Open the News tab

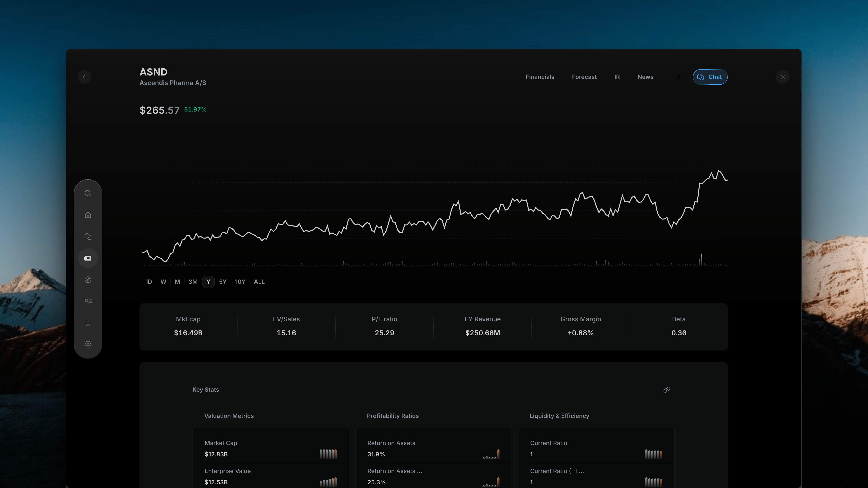(x=645, y=77)
